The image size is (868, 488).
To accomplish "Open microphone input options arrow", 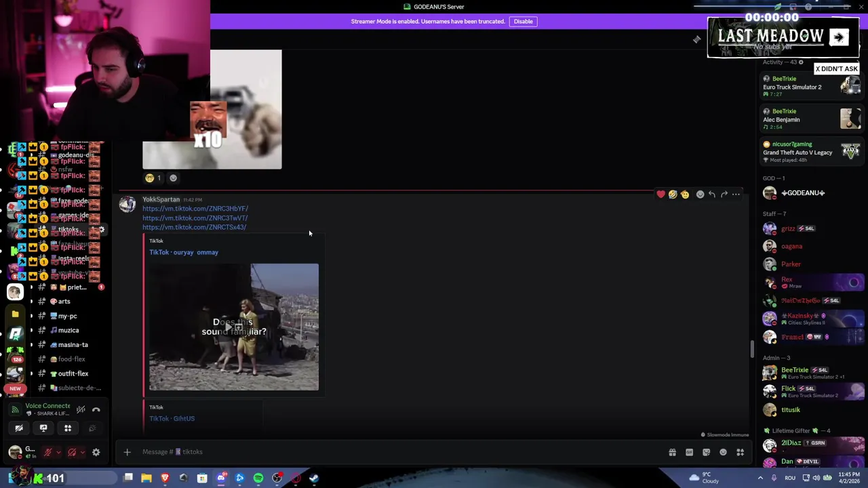I will [x=58, y=452].
